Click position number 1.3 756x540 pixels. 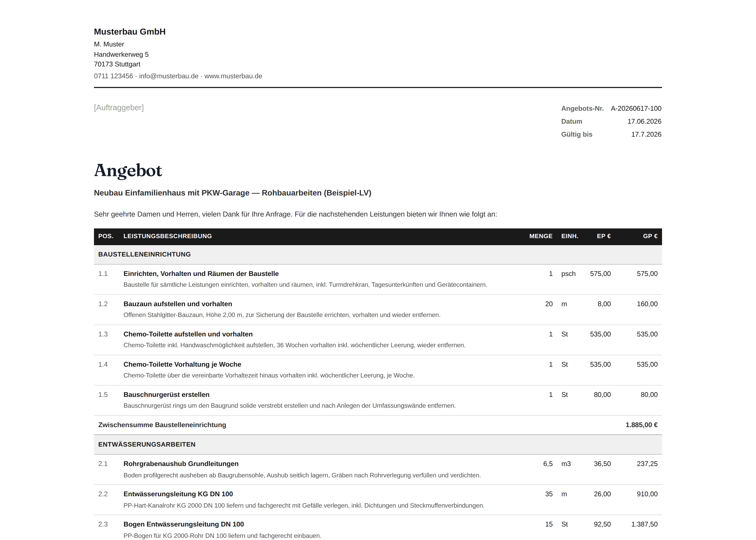[x=103, y=334]
